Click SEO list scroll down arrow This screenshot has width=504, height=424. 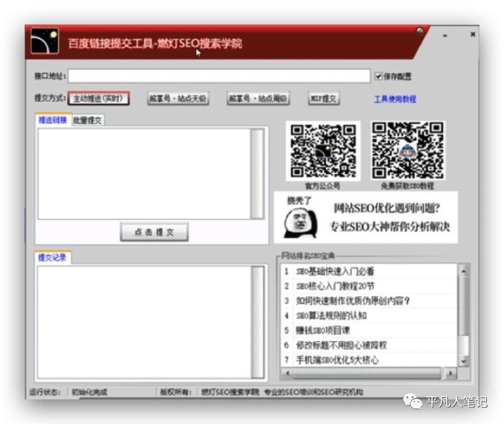coord(463,361)
